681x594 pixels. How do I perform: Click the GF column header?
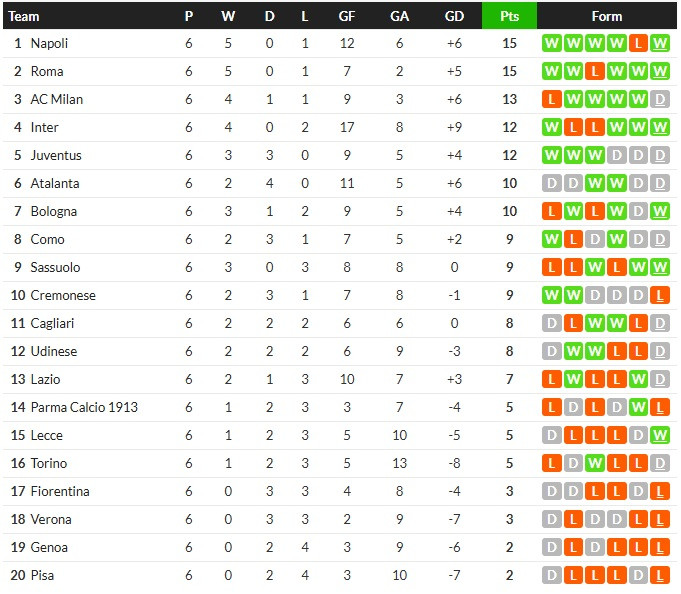click(x=347, y=16)
